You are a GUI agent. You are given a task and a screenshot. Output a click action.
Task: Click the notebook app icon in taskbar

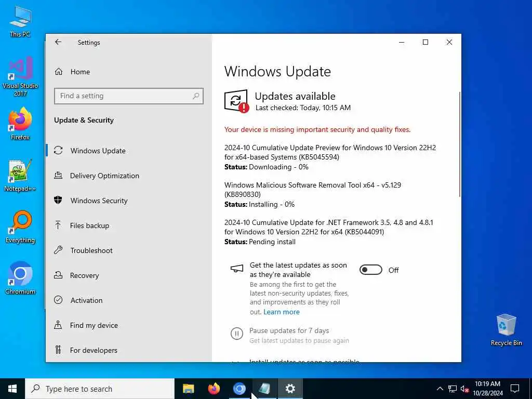click(264, 389)
